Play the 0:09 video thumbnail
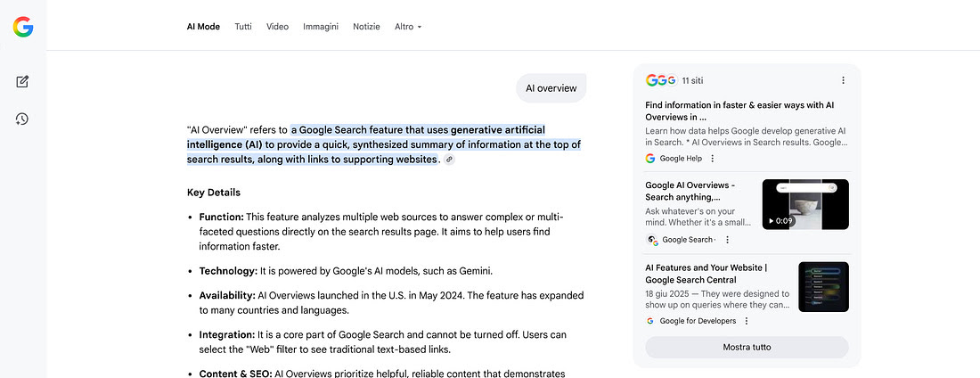Viewport: 980px width, 378px height. (805, 204)
